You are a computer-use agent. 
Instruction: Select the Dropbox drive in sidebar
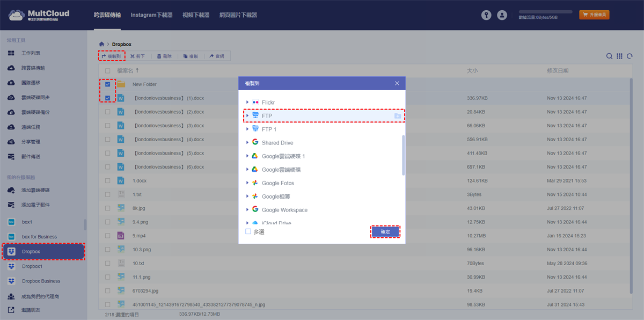43,251
